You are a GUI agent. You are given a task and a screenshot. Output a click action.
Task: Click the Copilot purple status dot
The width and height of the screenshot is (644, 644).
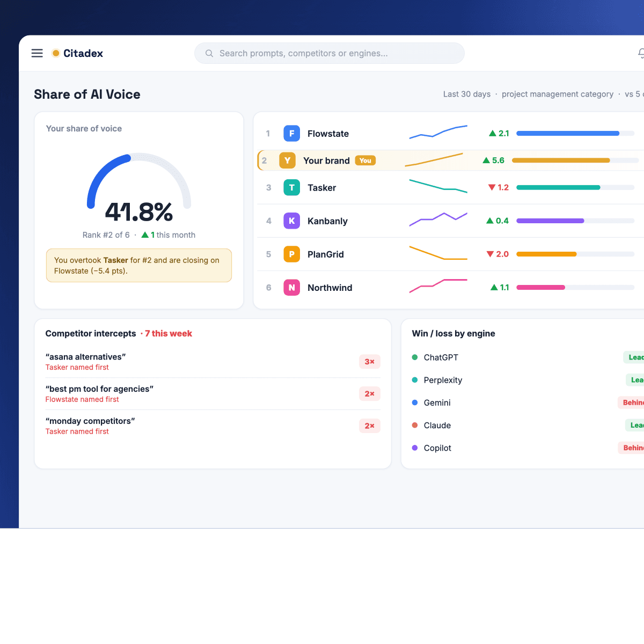click(x=415, y=448)
